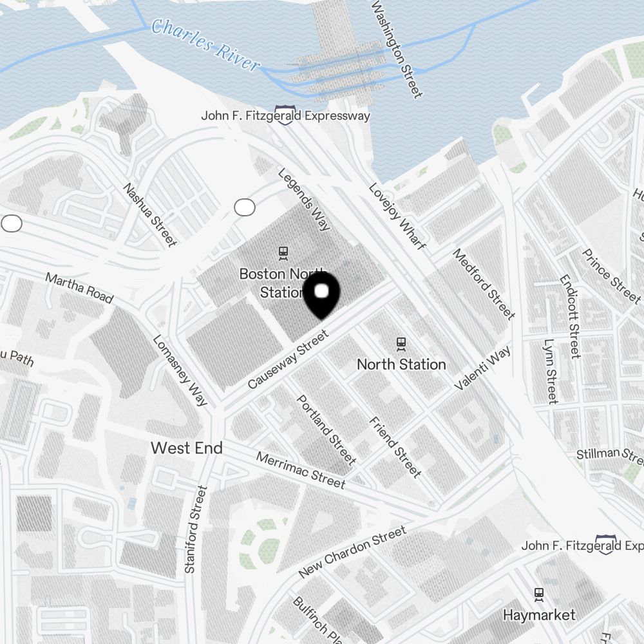644x644 pixels.
Task: Select the white oval marker above Martha Road
Action: pyautogui.click(x=12, y=223)
